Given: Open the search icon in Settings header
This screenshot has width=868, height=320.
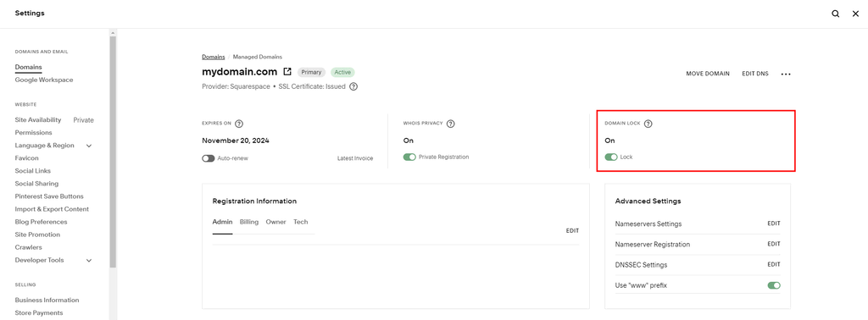Looking at the screenshot, I should [835, 14].
